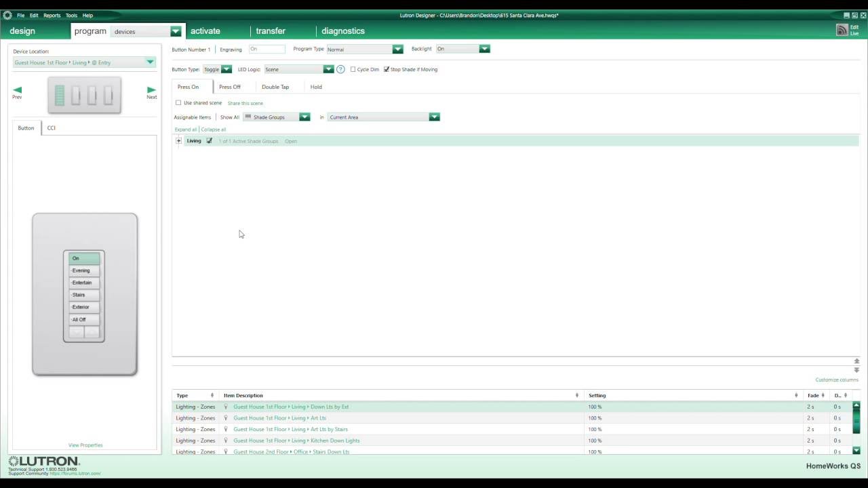Viewport: 868px width, 488px height.
Task: Select the keypad device thumbnail
Action: coord(84,95)
